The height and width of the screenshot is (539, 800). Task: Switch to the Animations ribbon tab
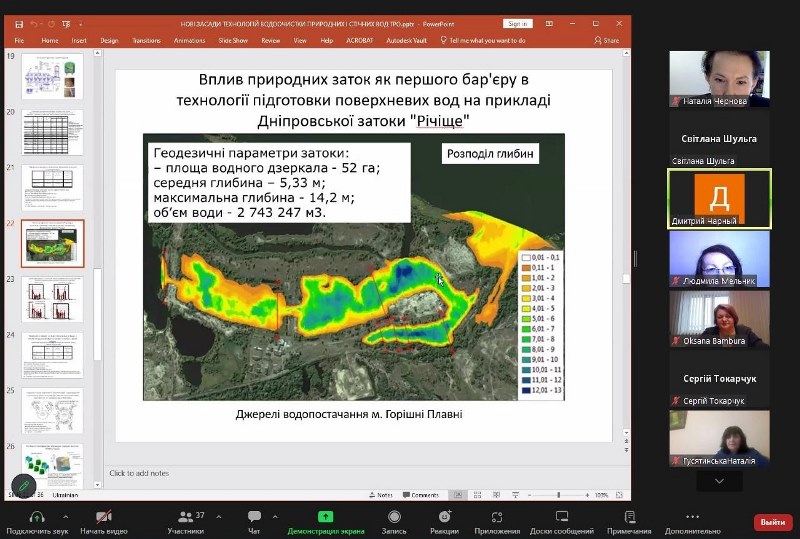click(x=189, y=40)
